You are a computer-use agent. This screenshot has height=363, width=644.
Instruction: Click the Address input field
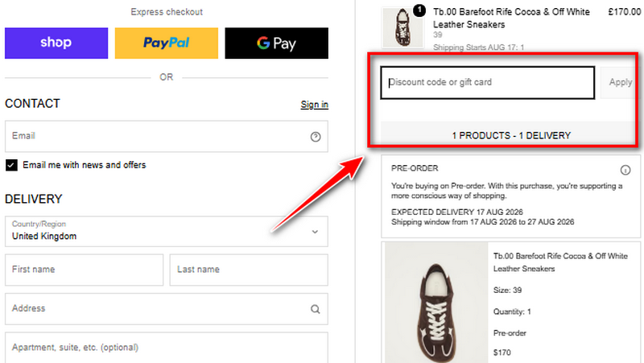pyautogui.click(x=167, y=309)
